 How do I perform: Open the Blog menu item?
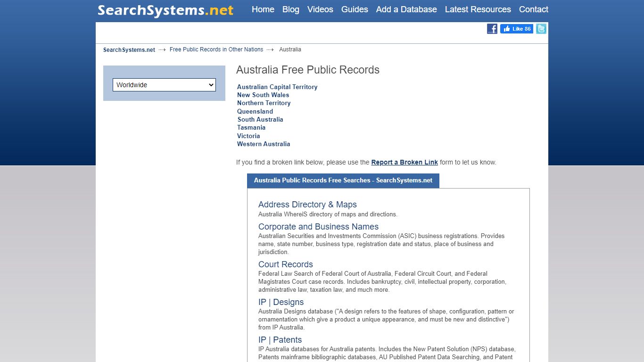point(291,9)
